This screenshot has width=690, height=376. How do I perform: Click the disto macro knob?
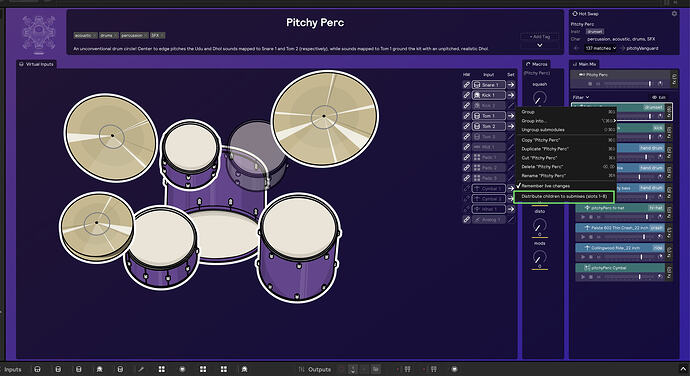point(540,225)
